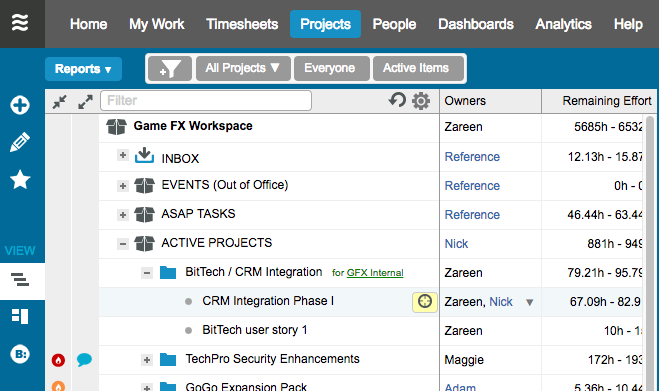Open the blue comment bubble on TechPro
Image resolution: width=659 pixels, height=391 pixels.
[84, 360]
